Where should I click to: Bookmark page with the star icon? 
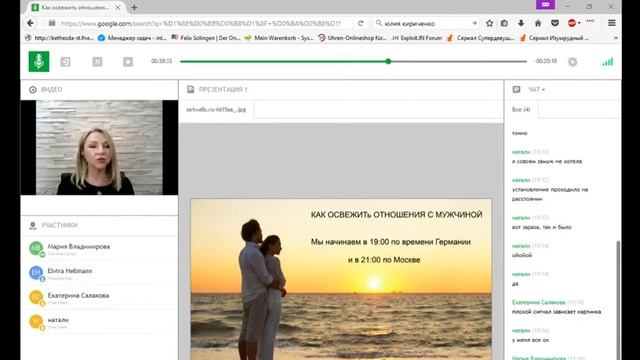coord(489,23)
